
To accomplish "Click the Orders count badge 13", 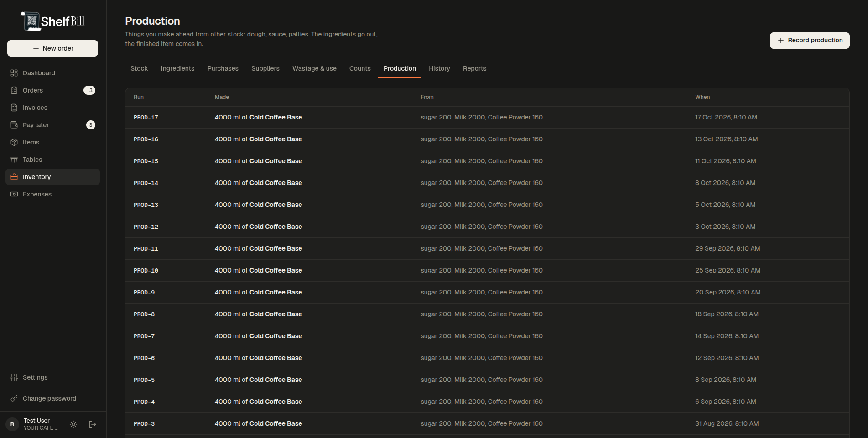I will click(x=89, y=90).
